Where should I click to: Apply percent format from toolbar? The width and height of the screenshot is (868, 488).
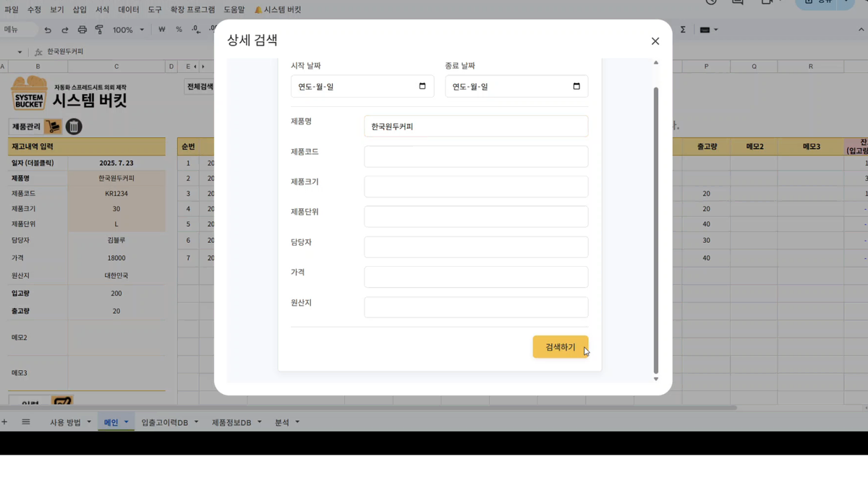click(179, 30)
